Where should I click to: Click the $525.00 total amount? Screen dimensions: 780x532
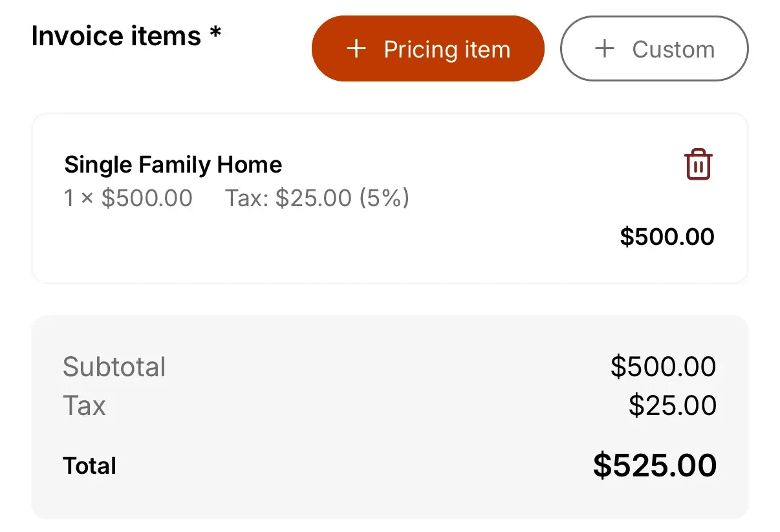[x=655, y=466]
